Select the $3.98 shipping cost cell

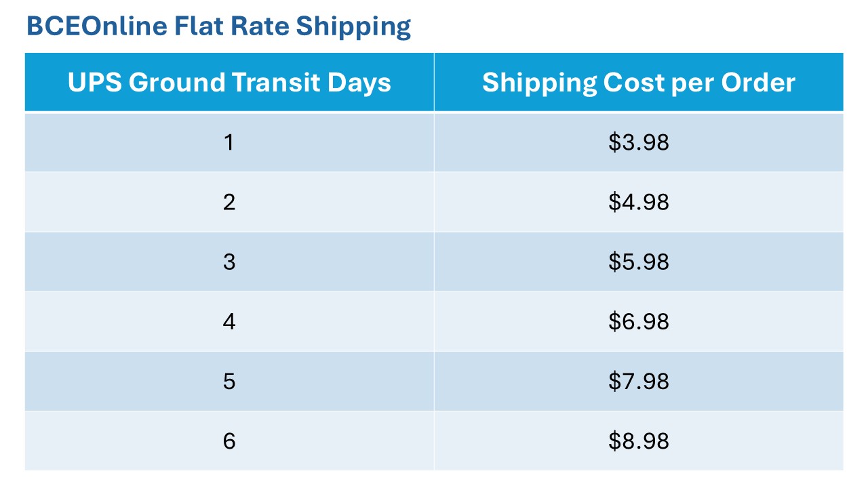tap(638, 142)
